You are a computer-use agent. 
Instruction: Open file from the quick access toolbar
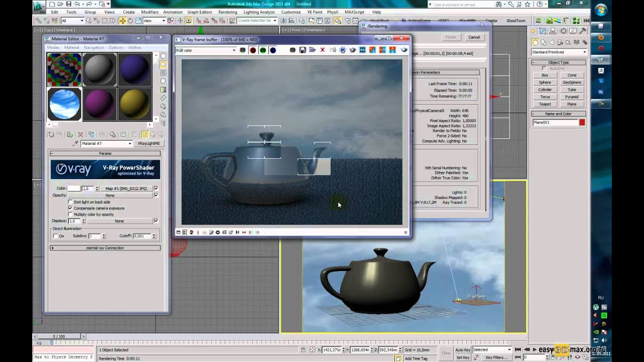click(61, 4)
